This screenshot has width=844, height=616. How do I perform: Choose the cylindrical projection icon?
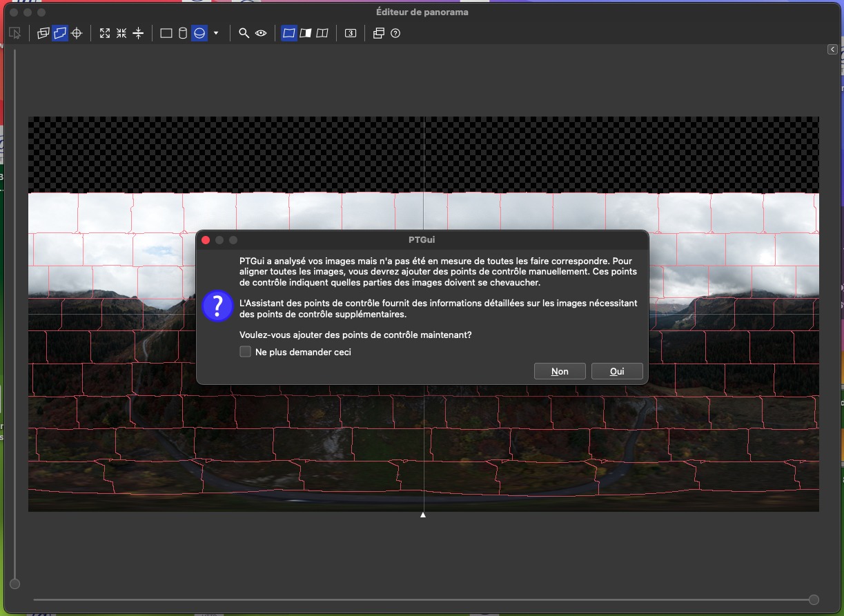tap(183, 33)
